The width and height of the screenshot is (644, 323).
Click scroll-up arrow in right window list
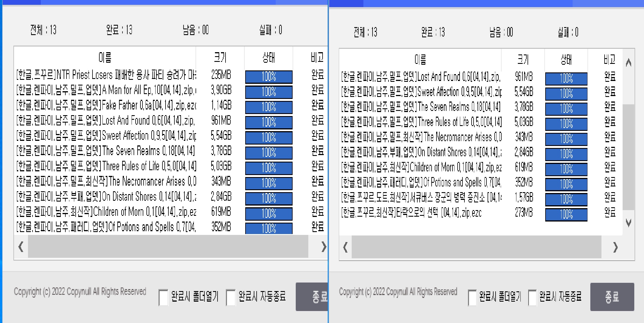coord(628,62)
